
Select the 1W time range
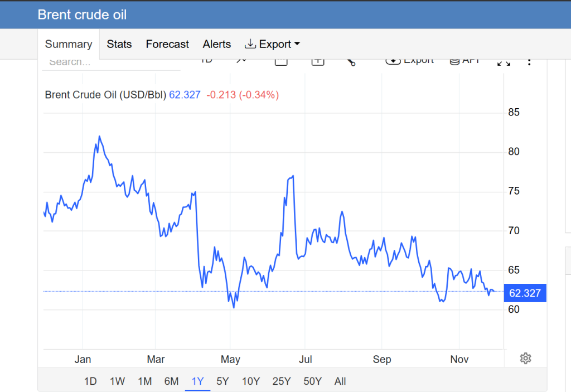(117, 381)
